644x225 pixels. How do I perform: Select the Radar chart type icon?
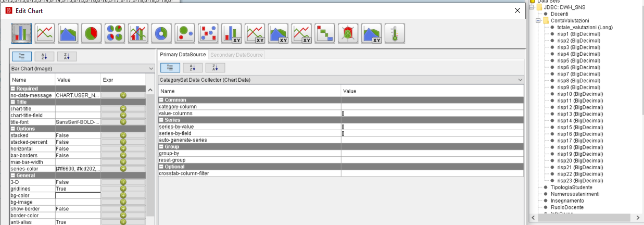click(348, 33)
